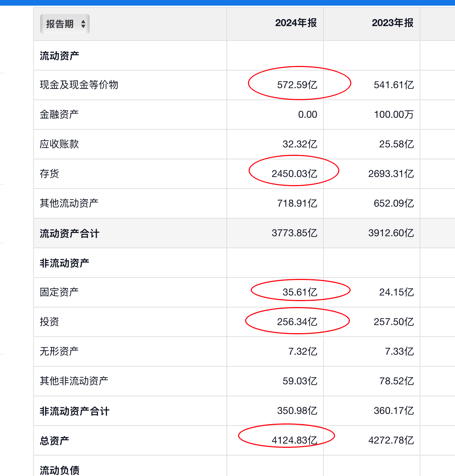Image resolution: width=455 pixels, height=476 pixels.
Task: Click the 金融资产 row label
Action: [59, 115]
